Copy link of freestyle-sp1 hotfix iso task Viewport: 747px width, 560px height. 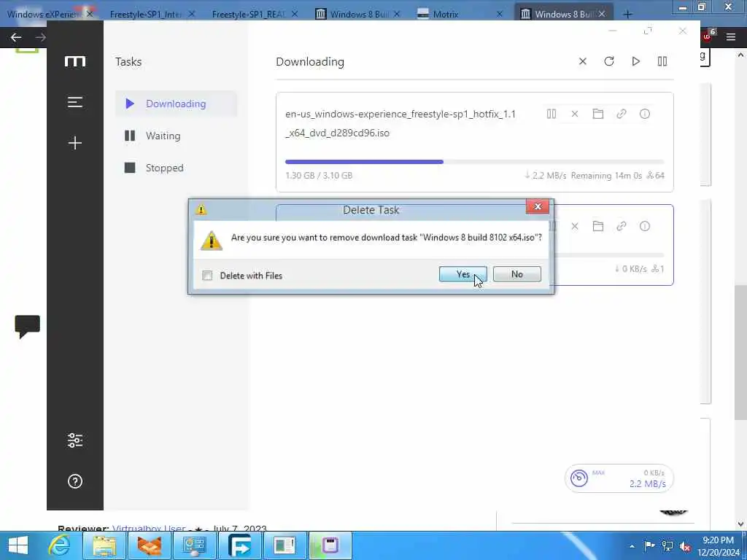[622, 114]
